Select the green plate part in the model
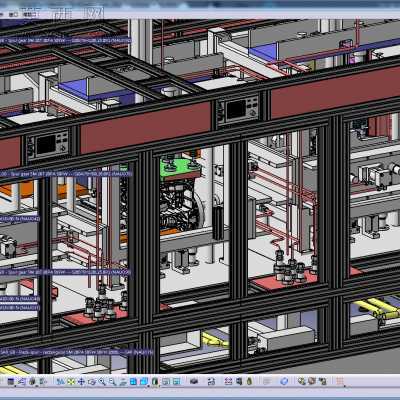Screen dimensions: 400x400 coord(180,167)
